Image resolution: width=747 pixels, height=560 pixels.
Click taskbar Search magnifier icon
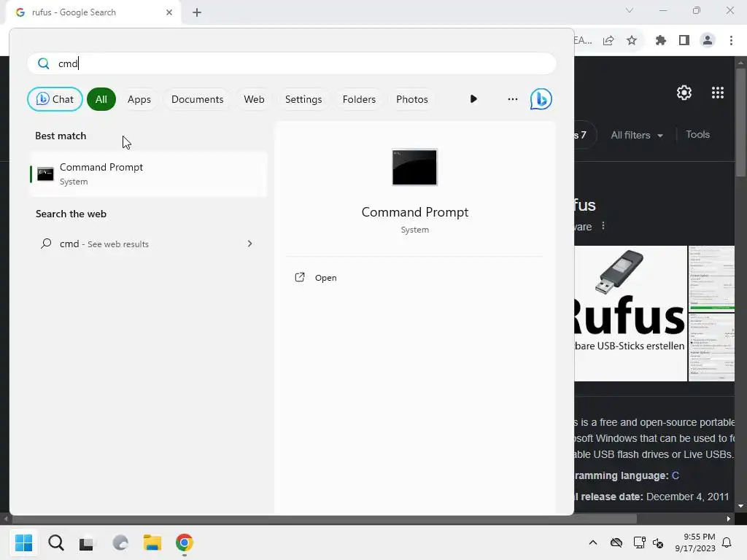(x=55, y=542)
